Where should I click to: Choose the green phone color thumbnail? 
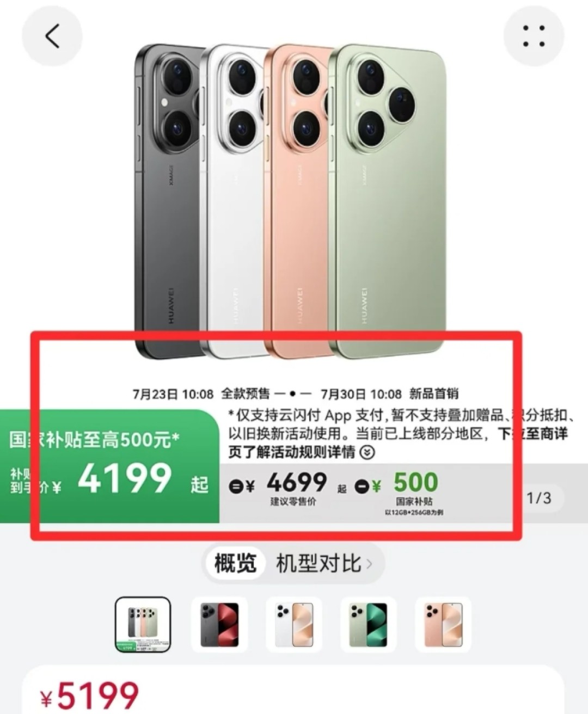368,625
